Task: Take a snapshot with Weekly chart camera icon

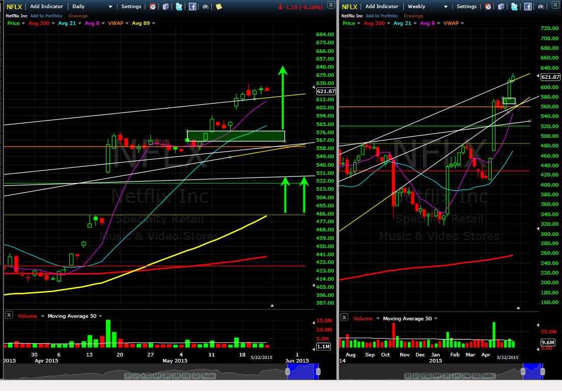Action: pos(541,7)
